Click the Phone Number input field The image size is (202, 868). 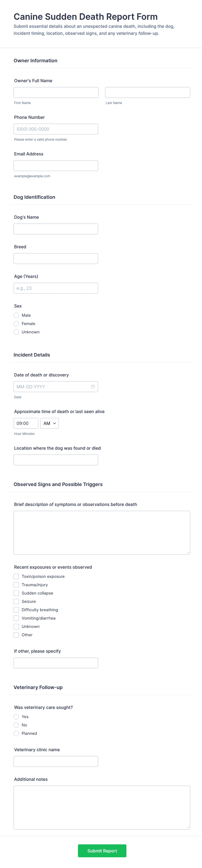point(56,129)
